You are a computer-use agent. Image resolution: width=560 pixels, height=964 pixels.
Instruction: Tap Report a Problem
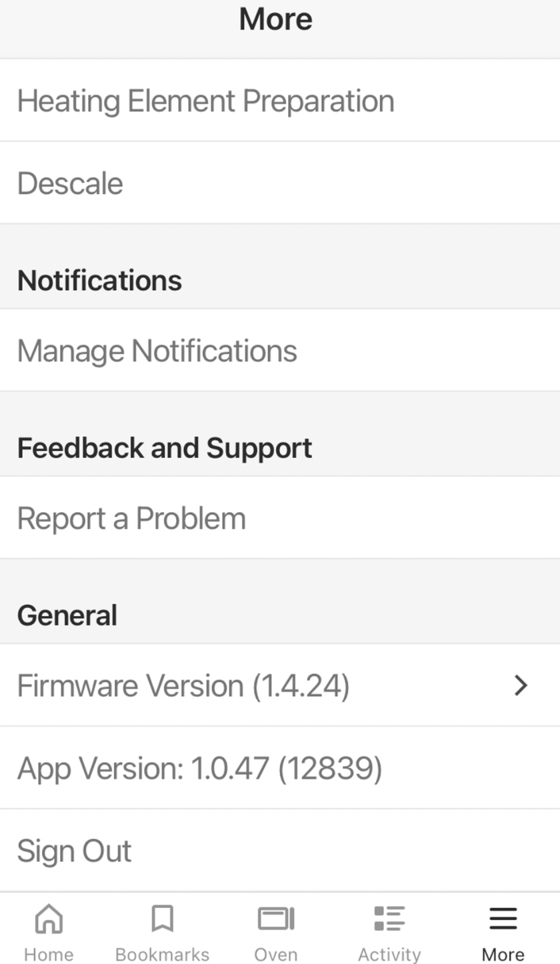(280, 518)
